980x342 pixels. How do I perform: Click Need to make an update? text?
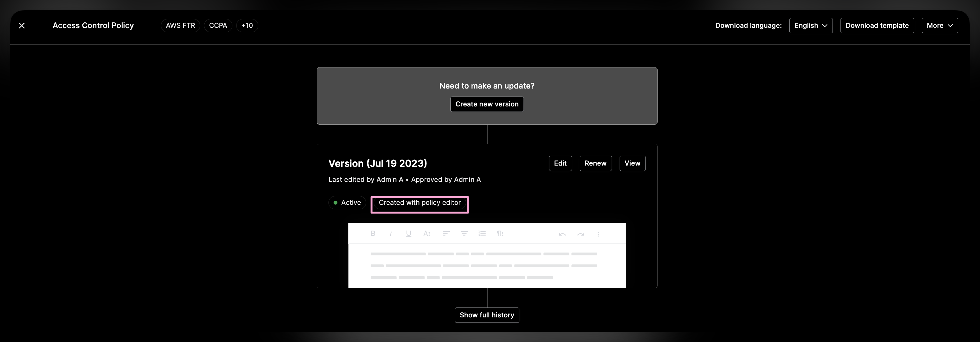pyautogui.click(x=487, y=86)
